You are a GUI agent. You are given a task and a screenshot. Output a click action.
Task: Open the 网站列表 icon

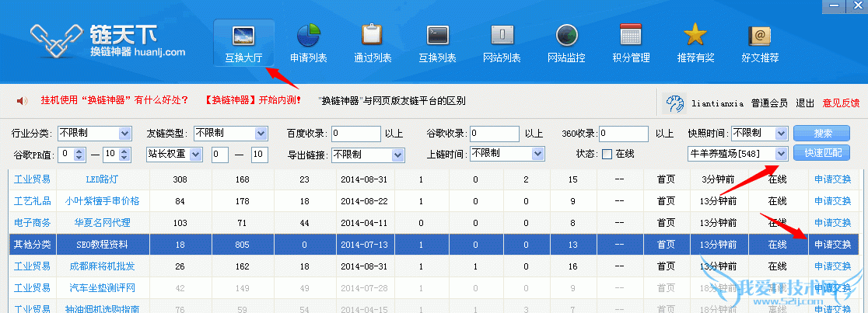pos(502,36)
